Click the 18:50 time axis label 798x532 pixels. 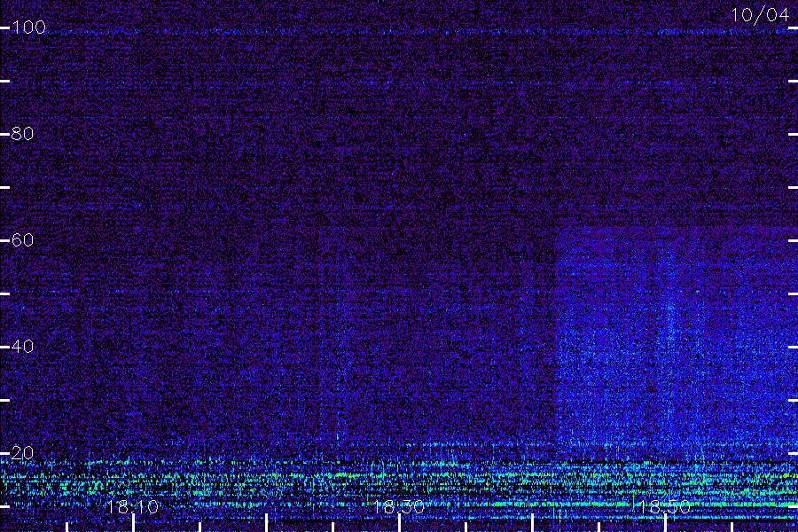pyautogui.click(x=665, y=507)
